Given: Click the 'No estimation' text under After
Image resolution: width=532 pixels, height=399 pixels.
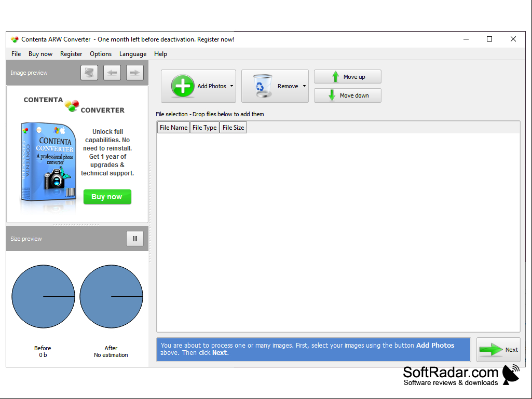Looking at the screenshot, I should coord(111,355).
